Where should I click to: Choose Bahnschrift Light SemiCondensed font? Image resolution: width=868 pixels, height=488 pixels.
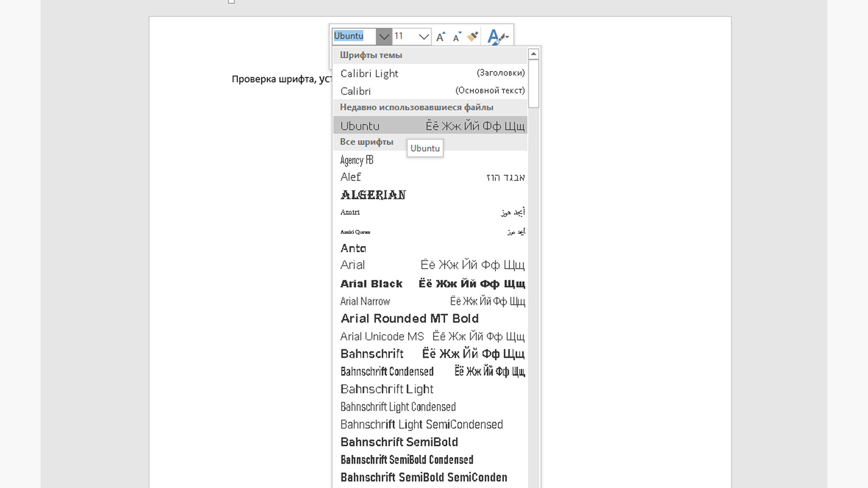coord(422,424)
